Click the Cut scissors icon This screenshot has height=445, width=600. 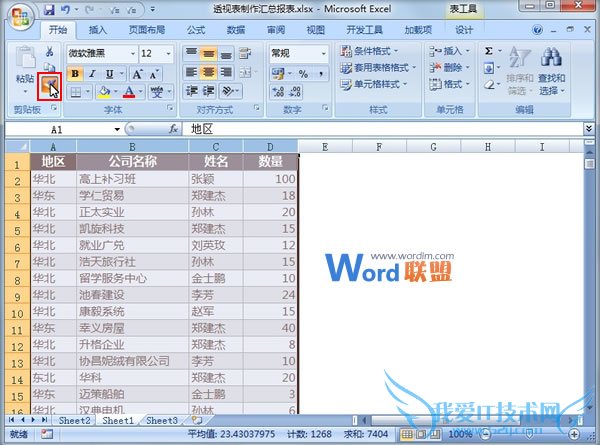tap(50, 51)
